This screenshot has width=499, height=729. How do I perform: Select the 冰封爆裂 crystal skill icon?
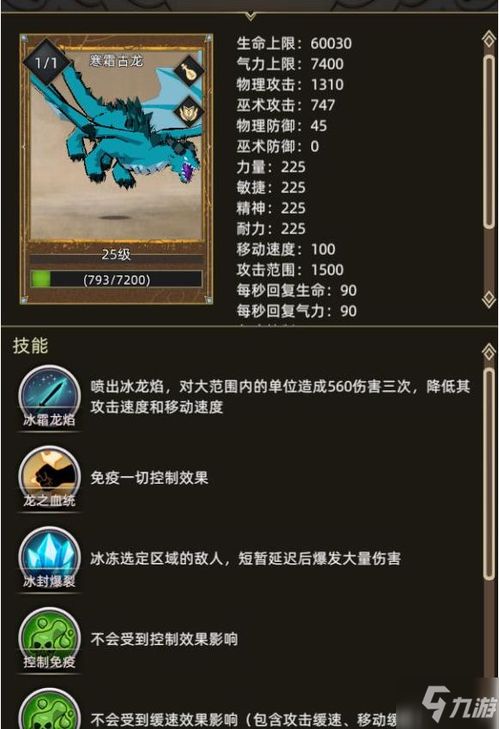click(x=49, y=558)
